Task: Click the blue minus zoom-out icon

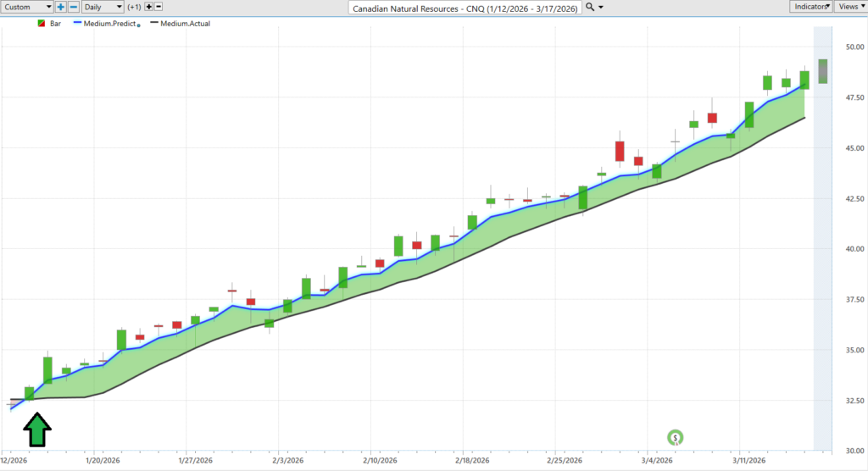Action: [x=73, y=7]
